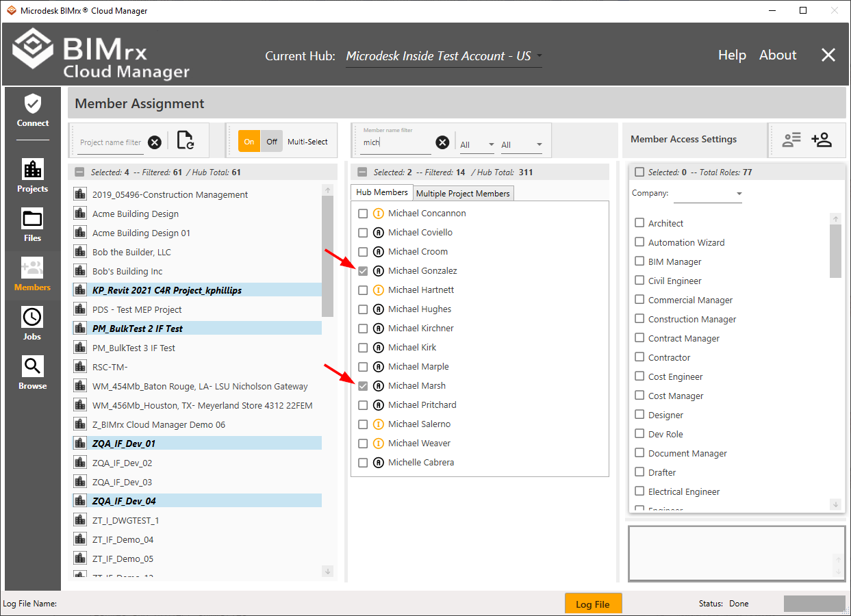
Task: Clear the member name filter
Action: 443,142
